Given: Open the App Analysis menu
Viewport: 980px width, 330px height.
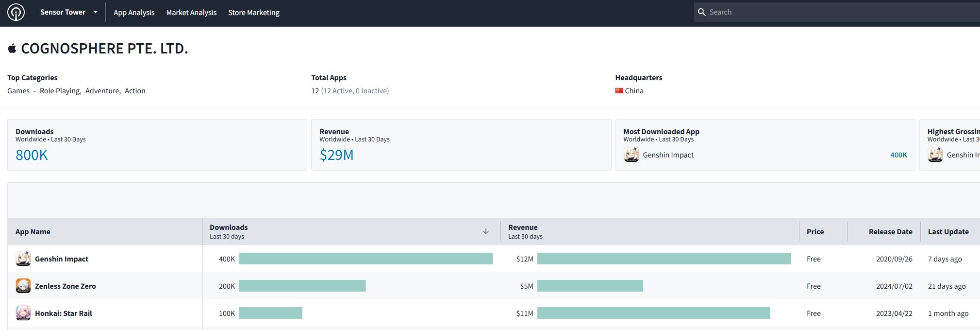Looking at the screenshot, I should [134, 13].
